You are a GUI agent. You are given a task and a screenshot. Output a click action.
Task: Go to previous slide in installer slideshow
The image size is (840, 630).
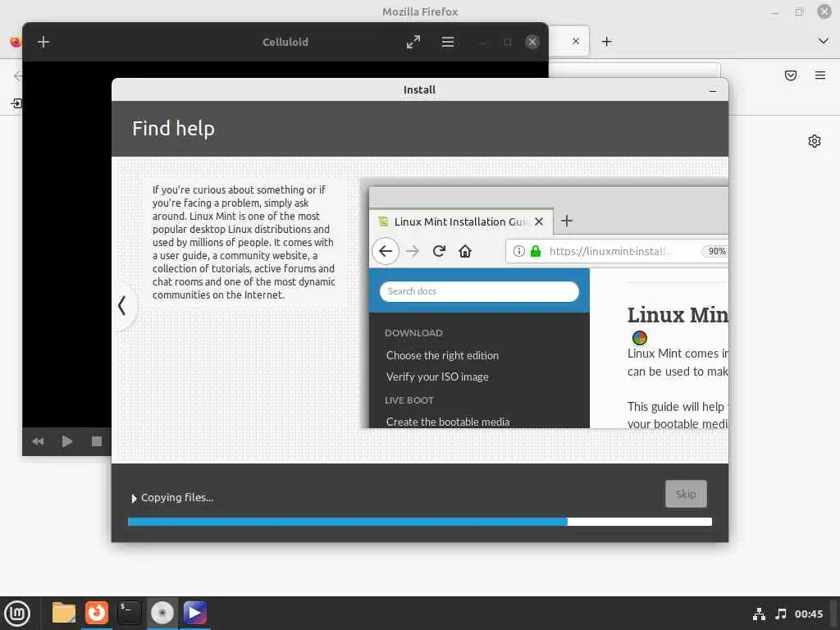[x=122, y=306]
